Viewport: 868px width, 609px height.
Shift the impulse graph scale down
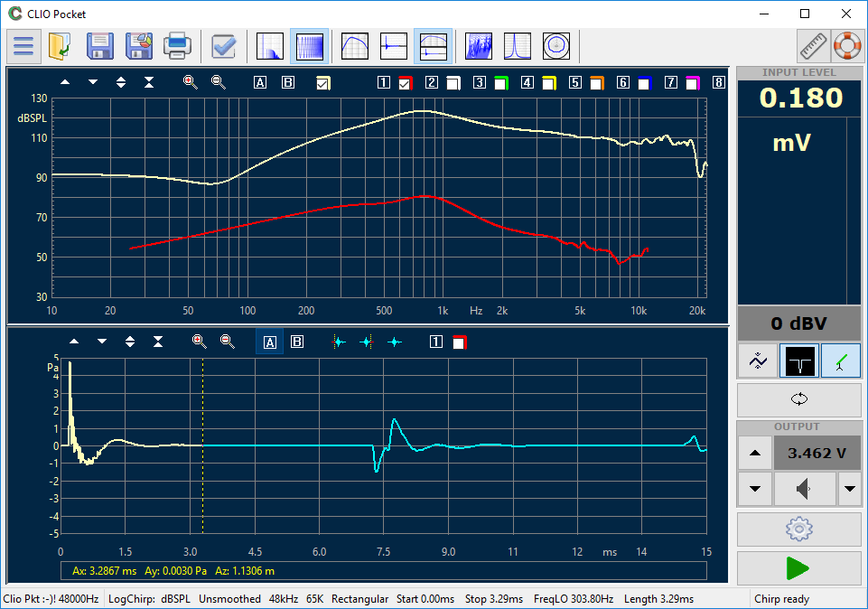[x=102, y=342]
